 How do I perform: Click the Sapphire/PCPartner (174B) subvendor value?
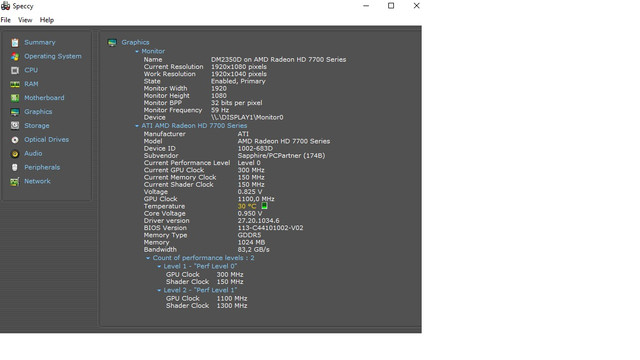[281, 156]
